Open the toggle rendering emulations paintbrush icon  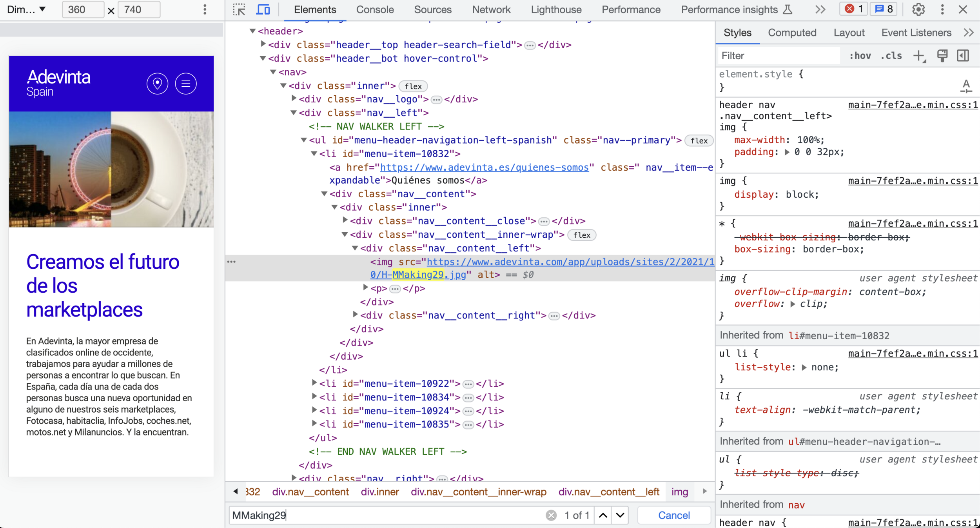(x=942, y=56)
